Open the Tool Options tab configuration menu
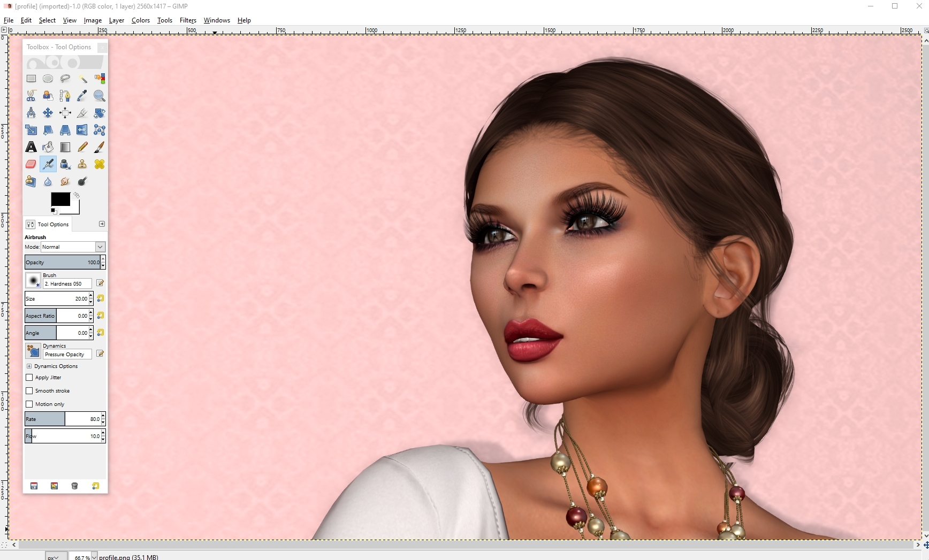The width and height of the screenshot is (929, 560). click(102, 224)
